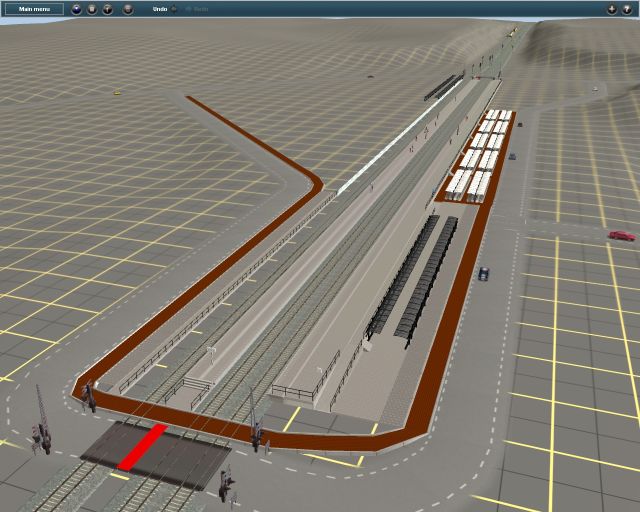Click the blue round icon beside Main menu

[75, 9]
